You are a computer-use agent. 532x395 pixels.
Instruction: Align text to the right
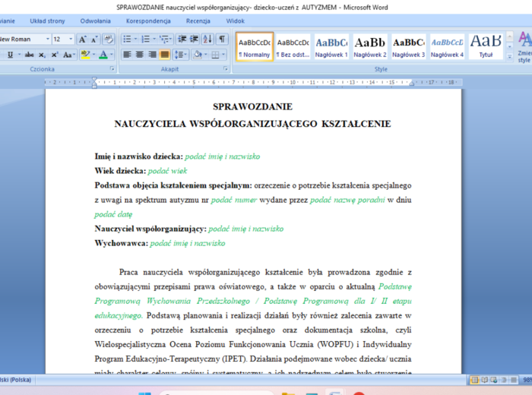pos(152,55)
